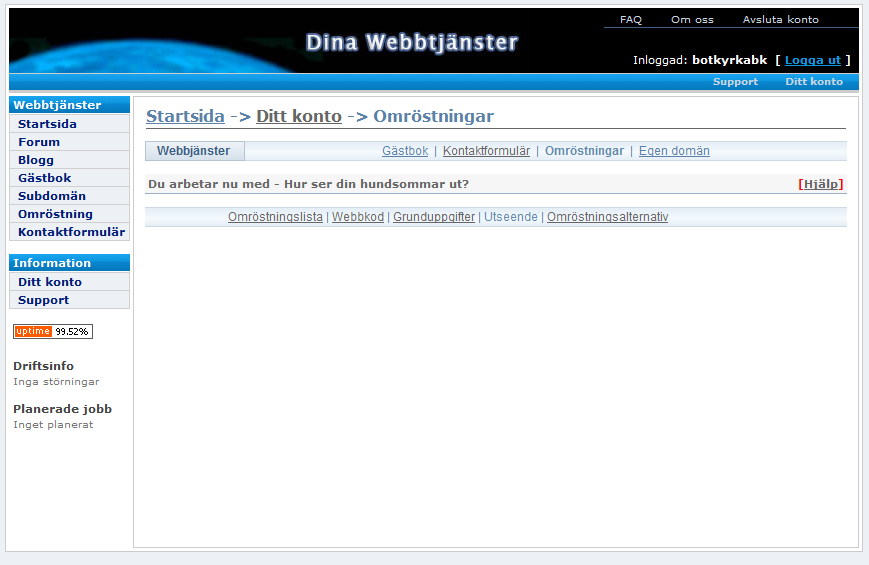Click the Ditt konto breadcrumb link
869x565 pixels.
coord(298,116)
